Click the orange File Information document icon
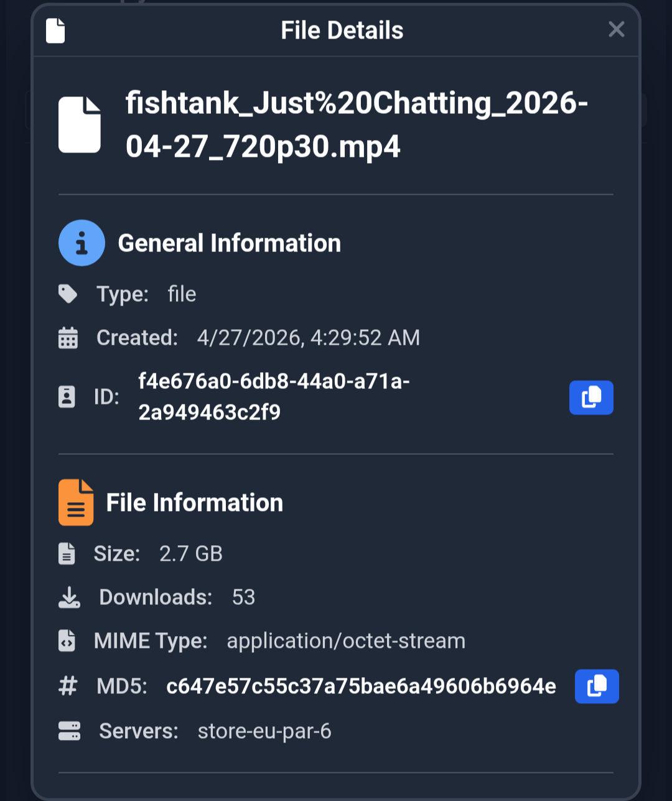672x801 pixels. point(76,502)
